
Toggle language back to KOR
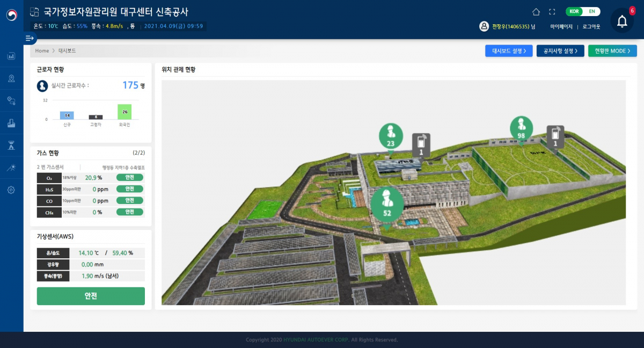573,10
